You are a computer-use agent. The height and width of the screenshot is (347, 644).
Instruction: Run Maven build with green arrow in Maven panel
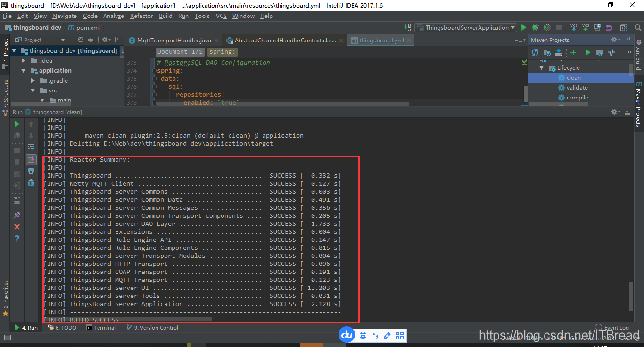point(587,52)
